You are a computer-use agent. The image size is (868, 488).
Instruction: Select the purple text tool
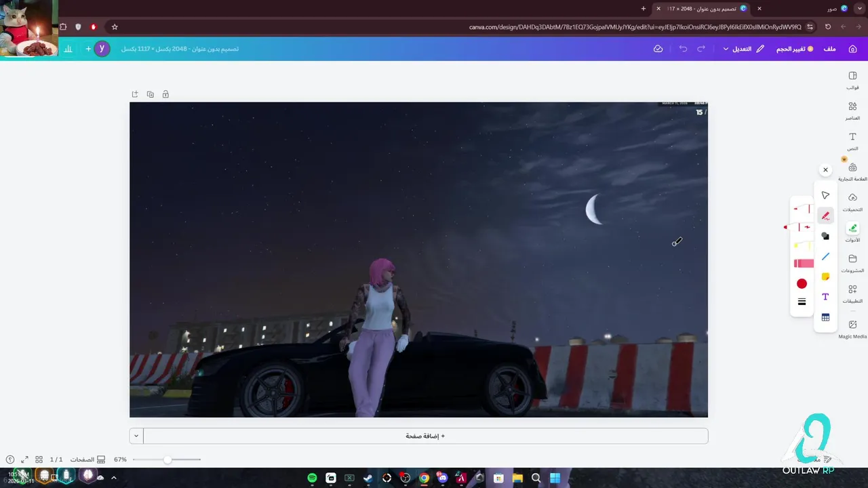[825, 297]
